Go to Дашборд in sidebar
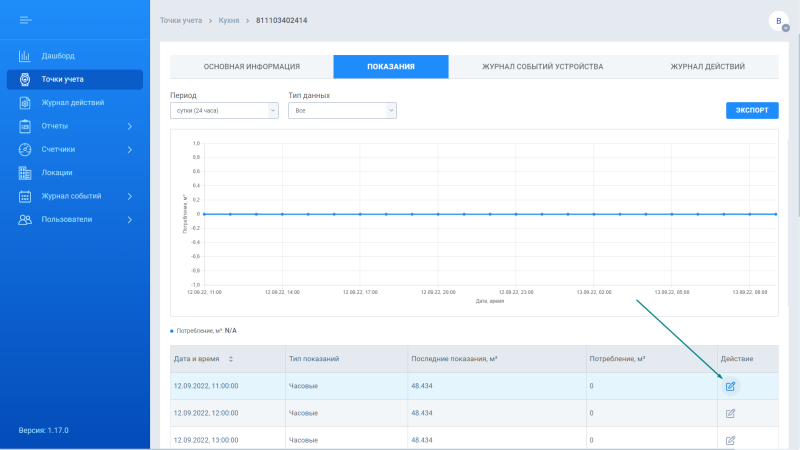This screenshot has height=450, width=800. pos(58,56)
